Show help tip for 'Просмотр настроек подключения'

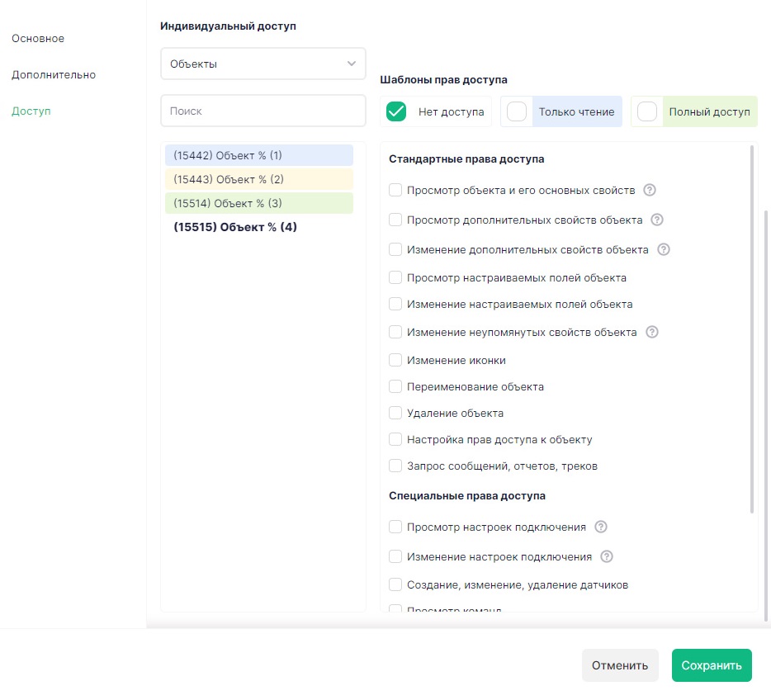[601, 527]
